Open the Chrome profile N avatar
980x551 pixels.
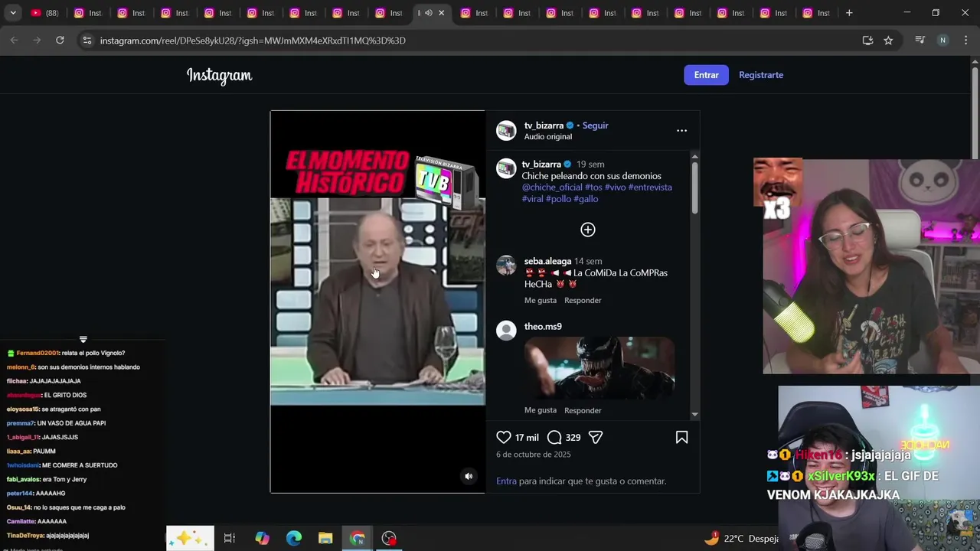(x=943, y=41)
